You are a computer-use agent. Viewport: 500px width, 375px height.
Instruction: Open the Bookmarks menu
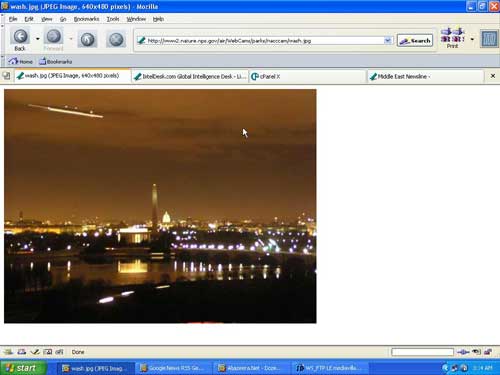[x=86, y=19]
